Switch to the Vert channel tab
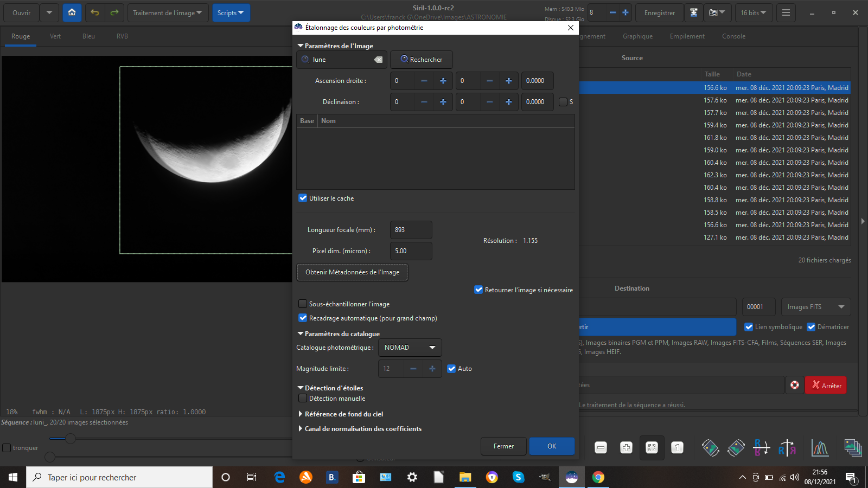Screen dimensions: 868x488 (55, 36)
